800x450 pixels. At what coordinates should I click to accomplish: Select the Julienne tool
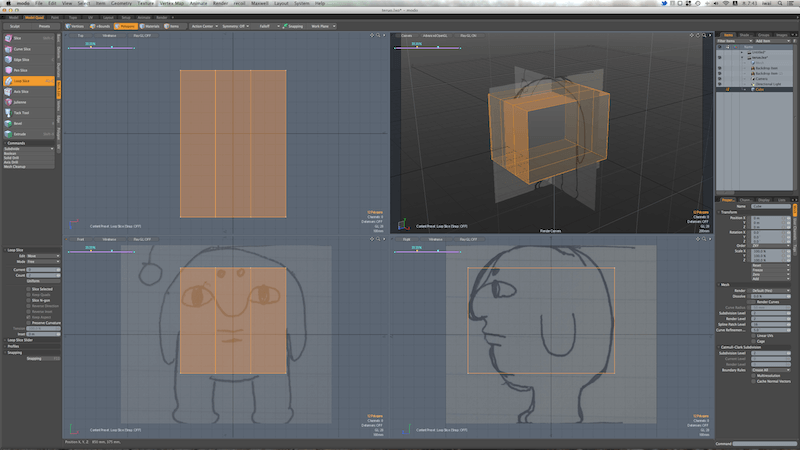pyautogui.click(x=29, y=102)
